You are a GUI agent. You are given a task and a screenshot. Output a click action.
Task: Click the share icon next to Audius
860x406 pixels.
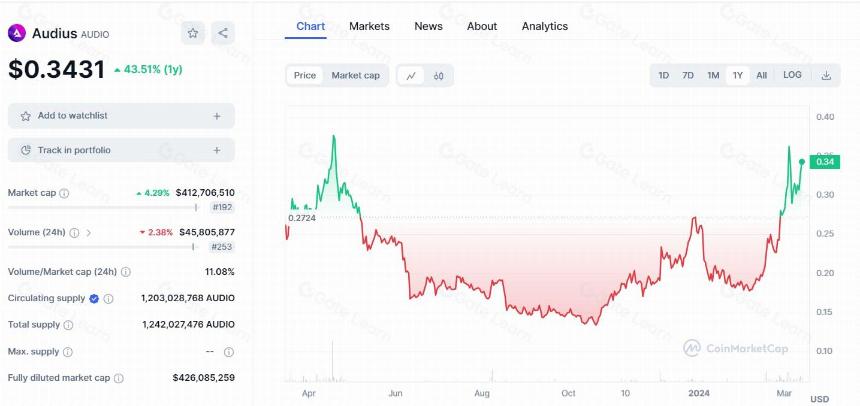pos(223,33)
